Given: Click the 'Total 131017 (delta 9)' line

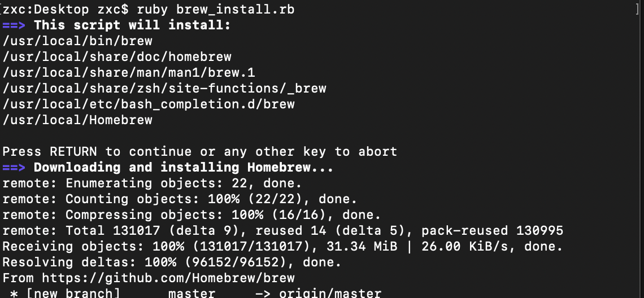Looking at the screenshot, I should click(283, 231).
